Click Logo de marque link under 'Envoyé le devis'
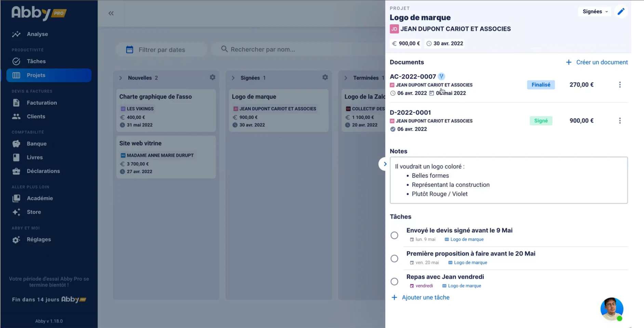The height and width of the screenshot is (328, 644). point(464,239)
